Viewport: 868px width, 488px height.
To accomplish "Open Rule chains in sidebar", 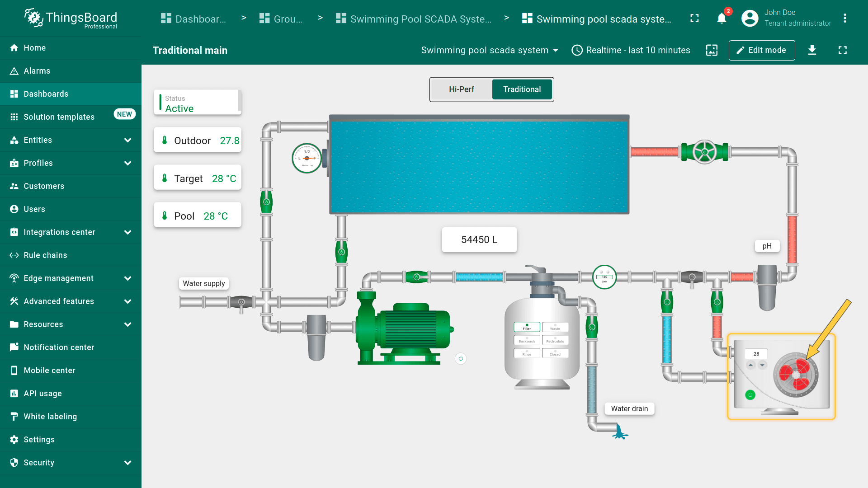I will tap(45, 255).
